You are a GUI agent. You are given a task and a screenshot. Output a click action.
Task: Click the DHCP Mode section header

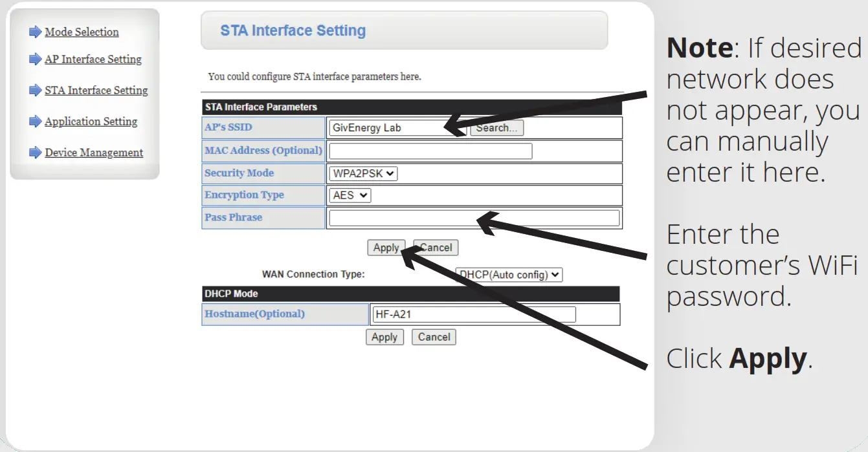click(x=410, y=294)
